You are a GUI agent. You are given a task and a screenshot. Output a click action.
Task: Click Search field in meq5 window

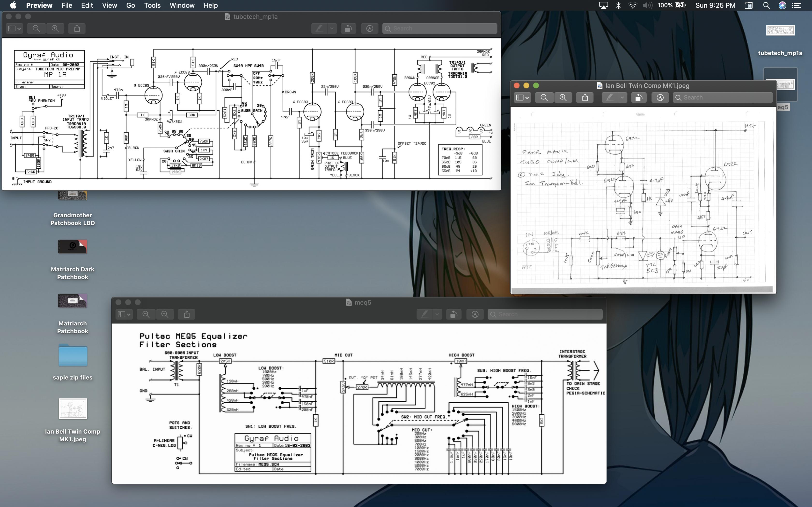[545, 314]
